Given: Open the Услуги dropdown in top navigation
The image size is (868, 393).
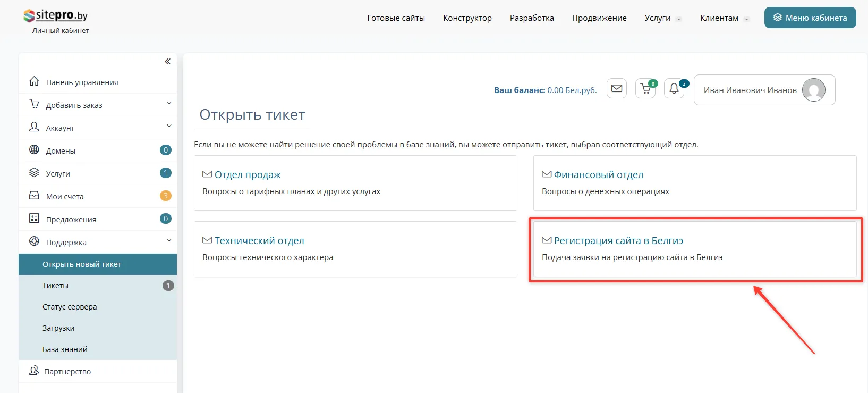Looking at the screenshot, I should pos(662,18).
